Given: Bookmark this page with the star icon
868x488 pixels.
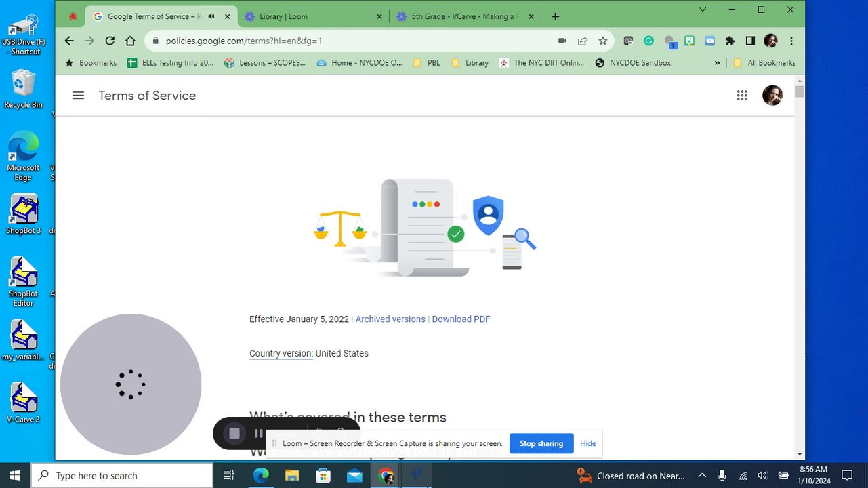Looking at the screenshot, I should click(602, 41).
